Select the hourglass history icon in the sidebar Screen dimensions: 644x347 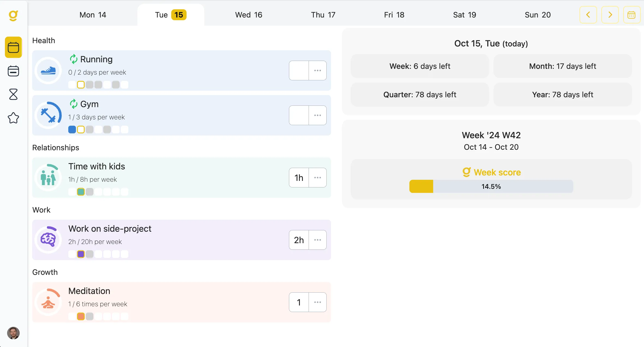[x=13, y=94]
